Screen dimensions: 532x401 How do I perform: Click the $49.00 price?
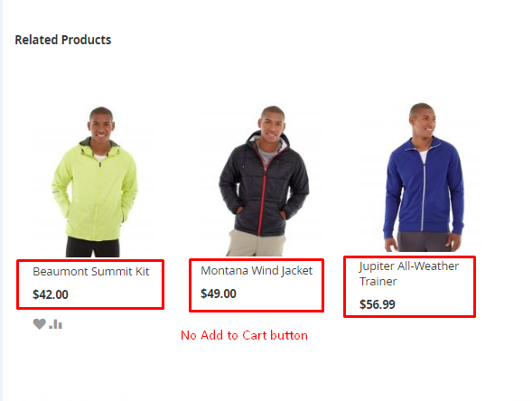219,294
